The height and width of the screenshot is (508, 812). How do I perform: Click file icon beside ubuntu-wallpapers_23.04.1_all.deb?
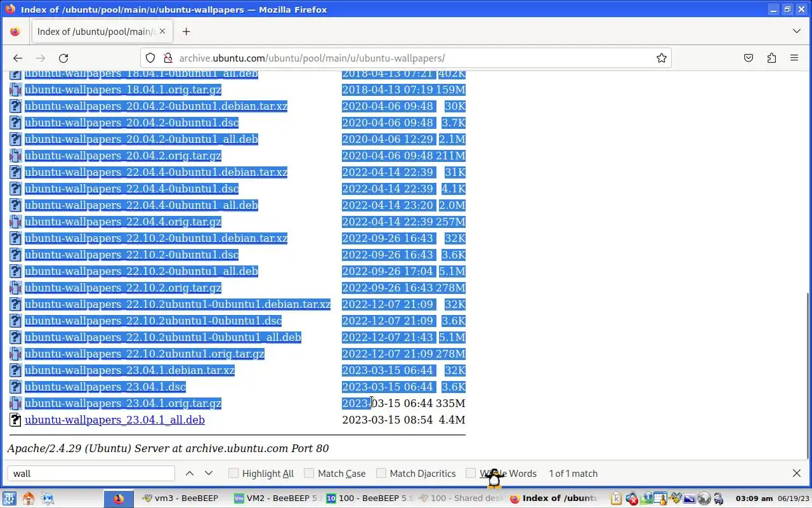[x=15, y=420]
